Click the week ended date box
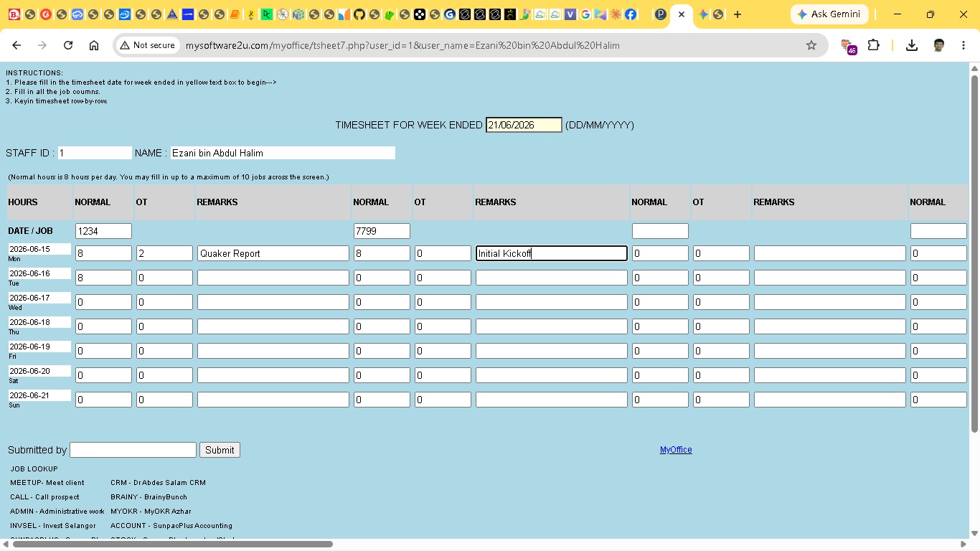 click(x=524, y=125)
